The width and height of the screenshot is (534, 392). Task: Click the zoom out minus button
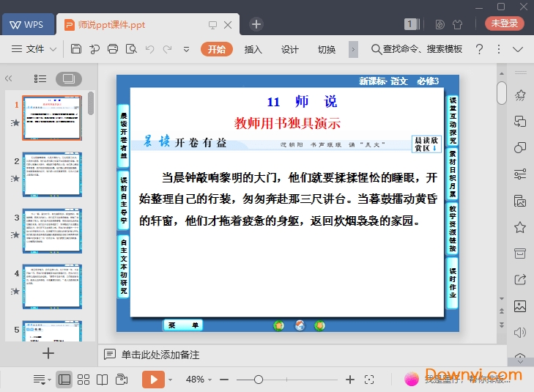pos(224,380)
